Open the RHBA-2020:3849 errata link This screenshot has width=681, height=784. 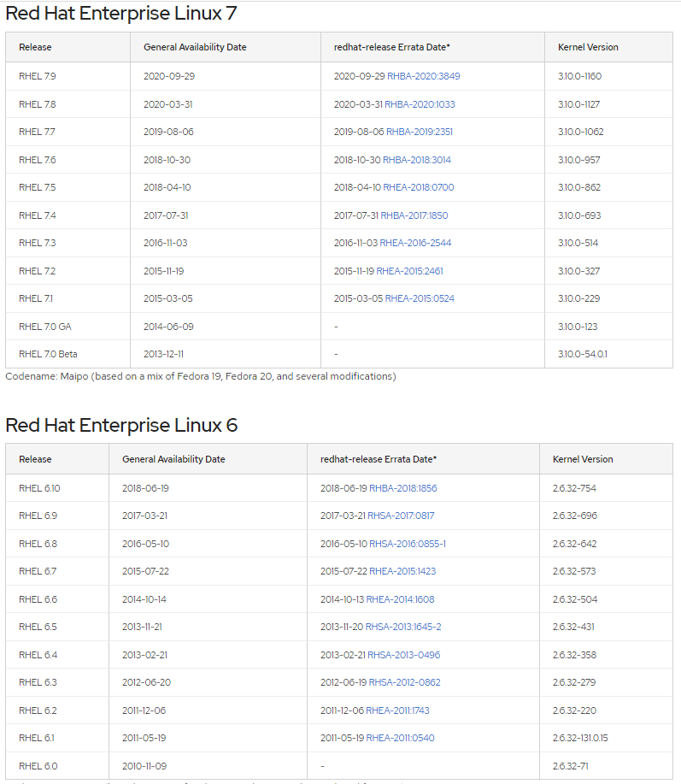click(423, 76)
